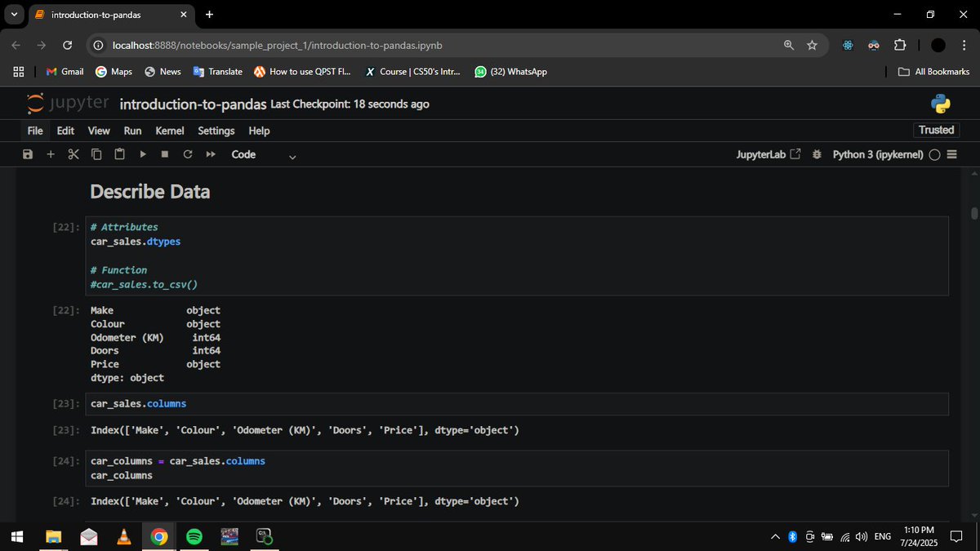Open the Translate bookmark
Image resolution: width=980 pixels, height=551 pixels.
(x=217, y=72)
